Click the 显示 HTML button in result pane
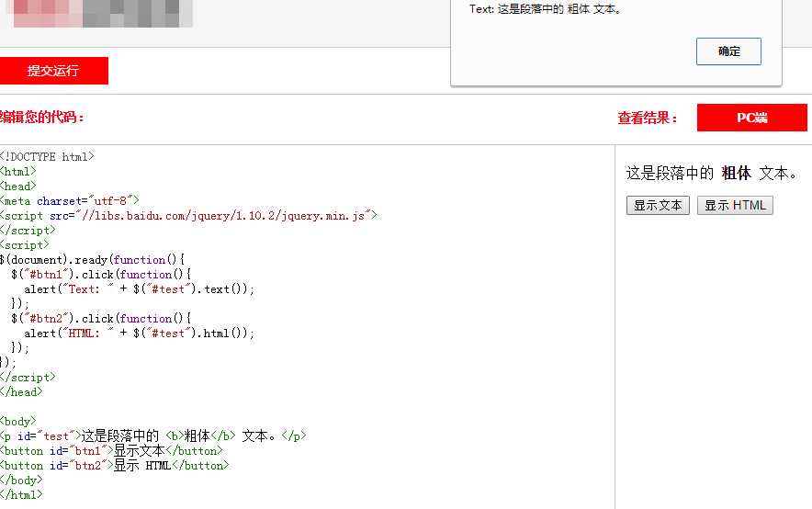 click(x=735, y=205)
